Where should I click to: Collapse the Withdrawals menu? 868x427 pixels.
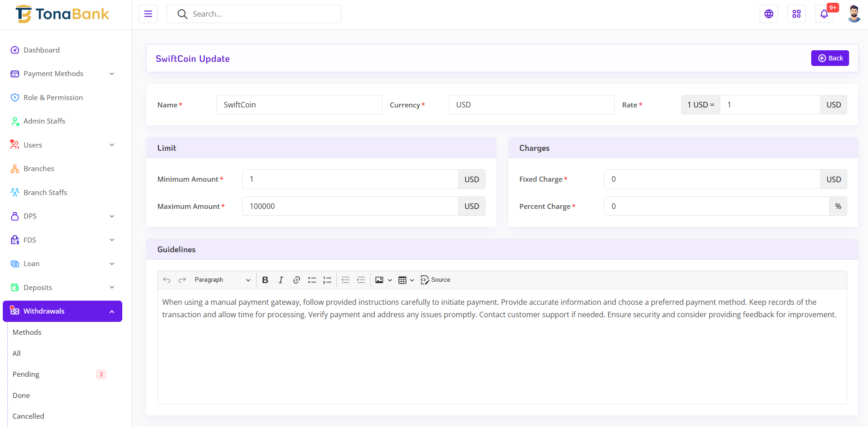tap(62, 311)
